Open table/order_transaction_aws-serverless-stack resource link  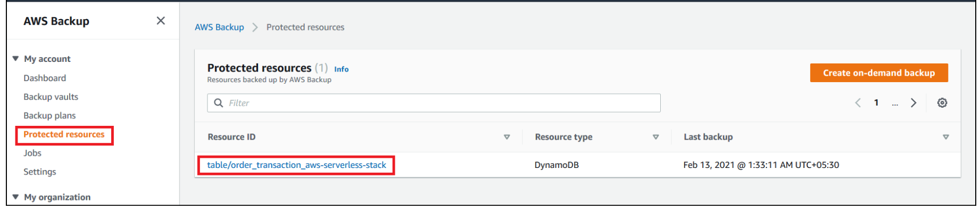pyautogui.click(x=296, y=165)
